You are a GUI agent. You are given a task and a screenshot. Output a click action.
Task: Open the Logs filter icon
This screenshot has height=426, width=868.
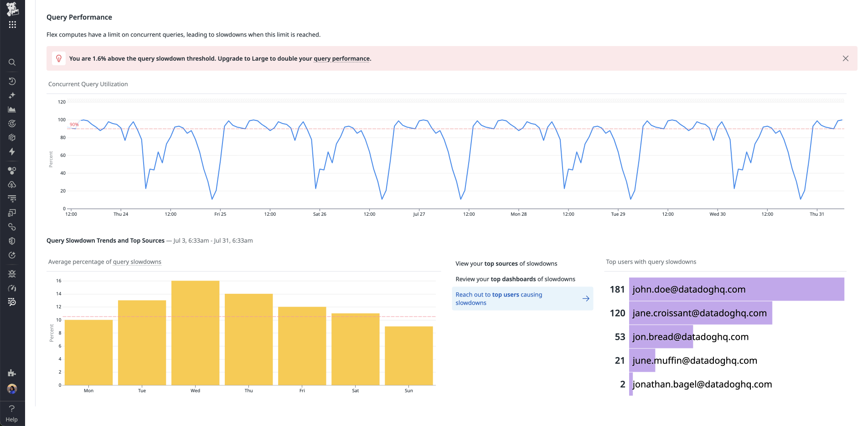[12, 198]
